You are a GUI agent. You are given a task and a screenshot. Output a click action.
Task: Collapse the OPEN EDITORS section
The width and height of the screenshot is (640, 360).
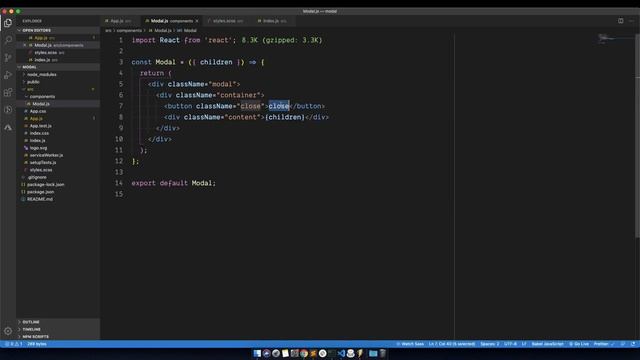click(58, 30)
